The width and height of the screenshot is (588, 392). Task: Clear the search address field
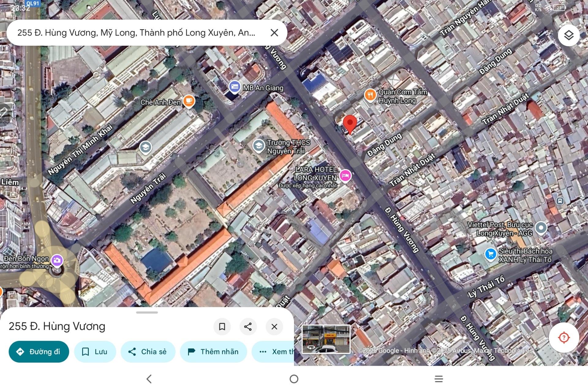[x=274, y=33]
